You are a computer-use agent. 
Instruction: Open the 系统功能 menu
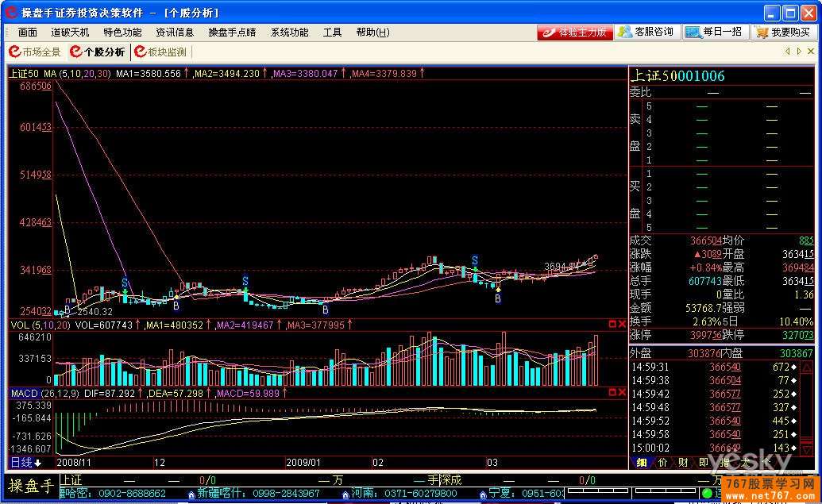point(289,33)
